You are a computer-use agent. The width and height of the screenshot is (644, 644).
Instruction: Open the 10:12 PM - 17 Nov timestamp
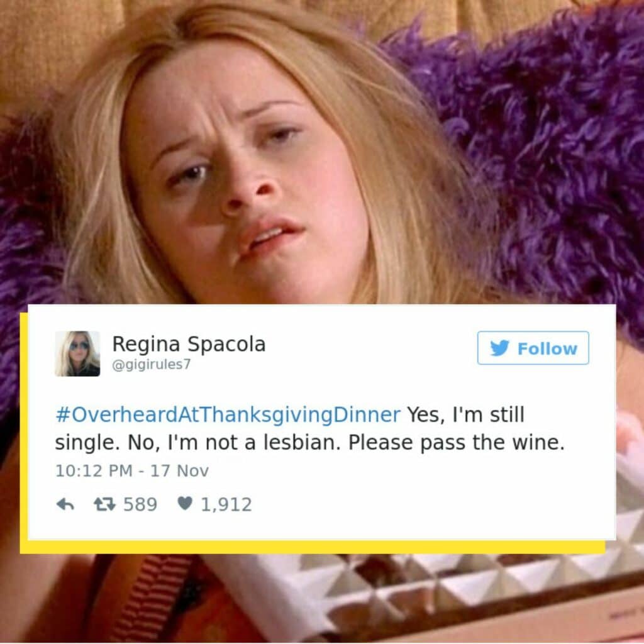pos(132,470)
